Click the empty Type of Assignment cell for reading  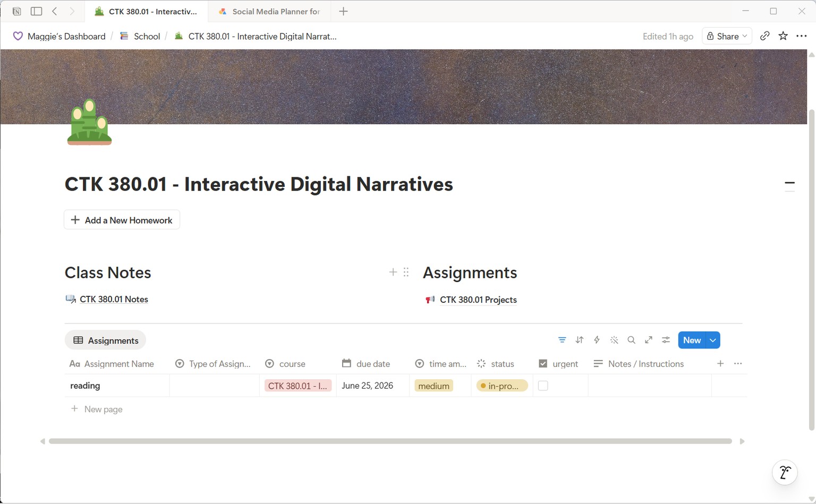pos(215,386)
